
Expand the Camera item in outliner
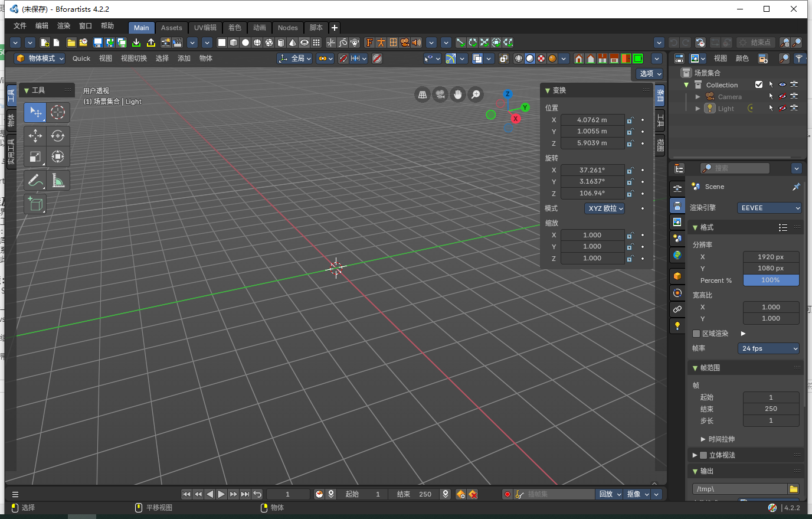coord(698,96)
